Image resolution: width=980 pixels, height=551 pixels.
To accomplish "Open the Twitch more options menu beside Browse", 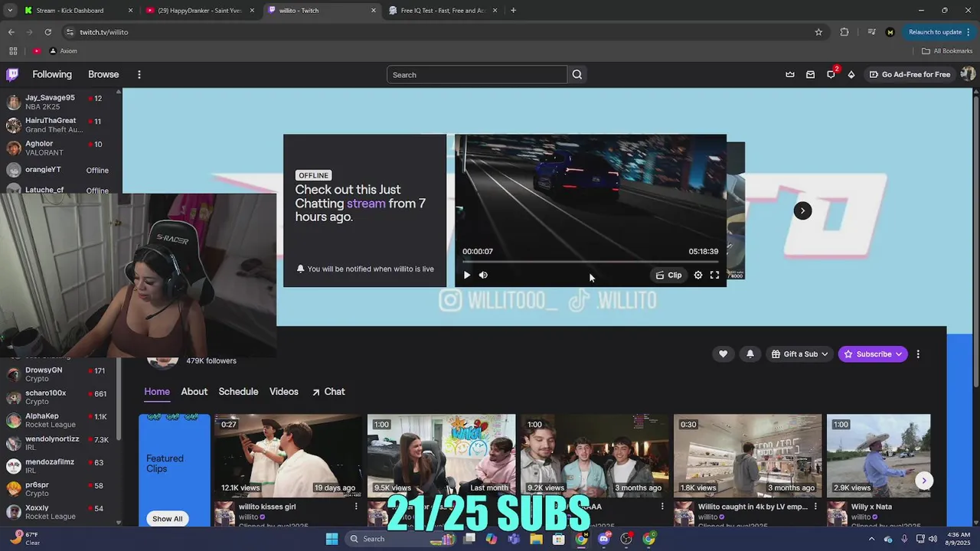I will tap(139, 74).
